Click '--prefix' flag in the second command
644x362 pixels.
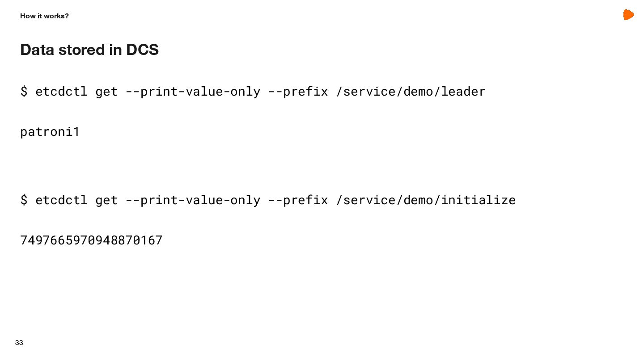point(298,200)
